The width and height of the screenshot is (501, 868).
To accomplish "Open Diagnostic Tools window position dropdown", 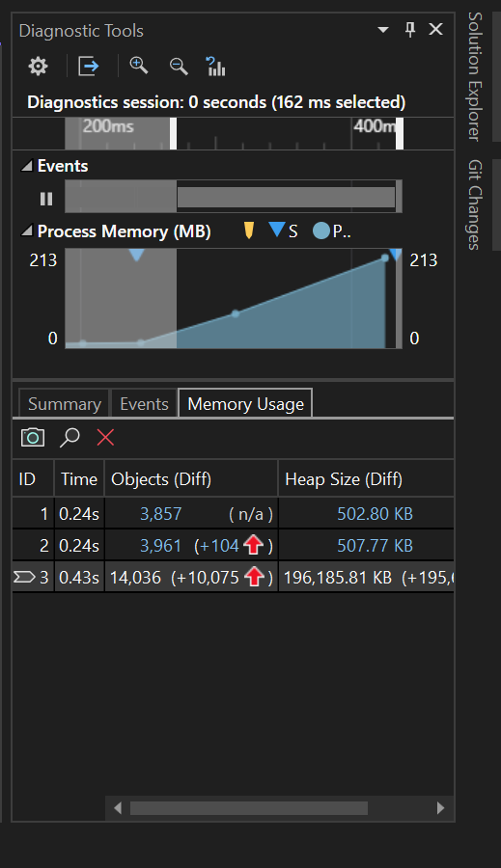I will tap(383, 30).
